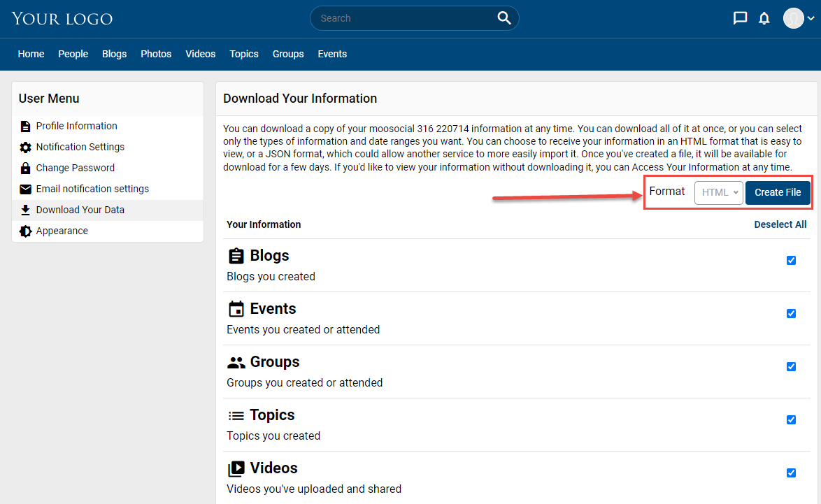Uncheck the Blogs checkbox
Viewport: 821px width, 504px height.
coord(791,261)
